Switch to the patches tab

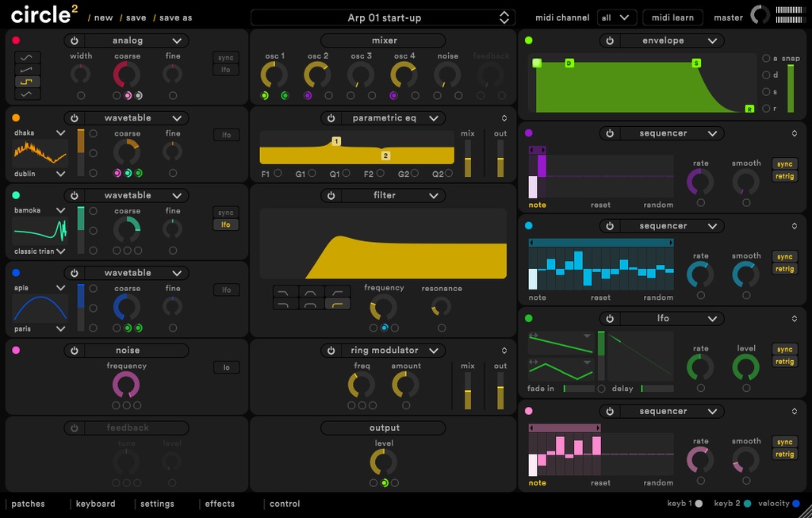click(x=29, y=503)
